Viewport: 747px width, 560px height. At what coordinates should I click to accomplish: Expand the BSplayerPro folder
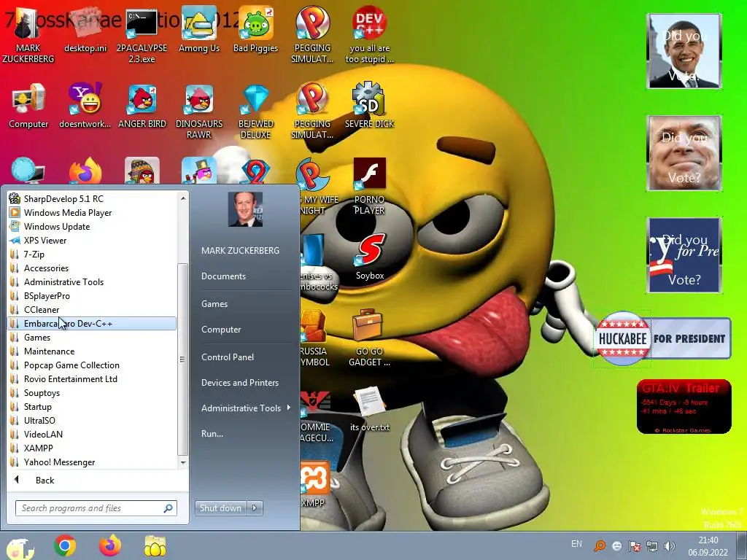pos(93,296)
